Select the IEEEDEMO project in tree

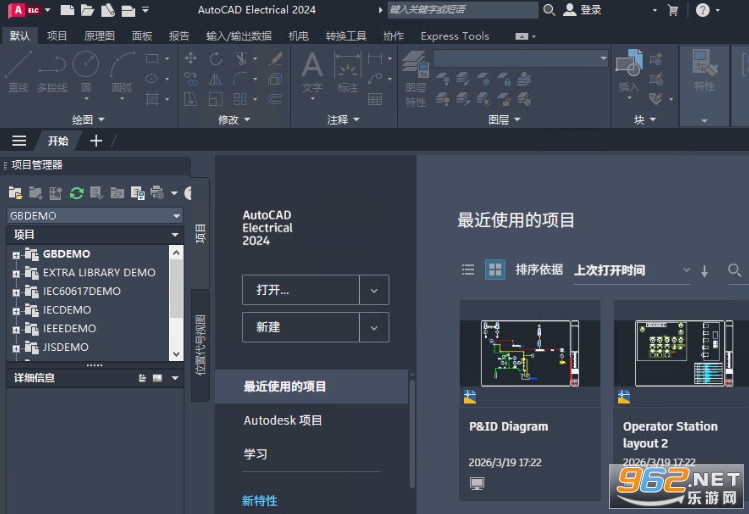click(70, 329)
